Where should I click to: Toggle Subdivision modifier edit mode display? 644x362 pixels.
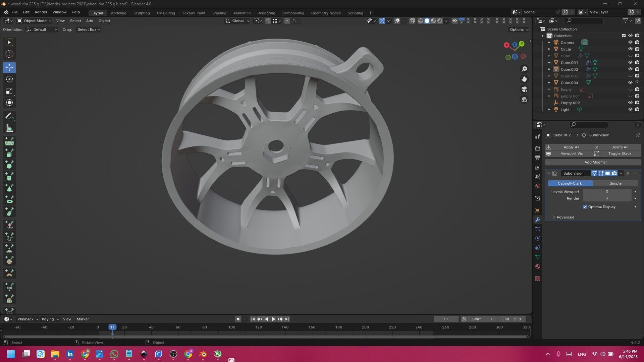click(601, 173)
